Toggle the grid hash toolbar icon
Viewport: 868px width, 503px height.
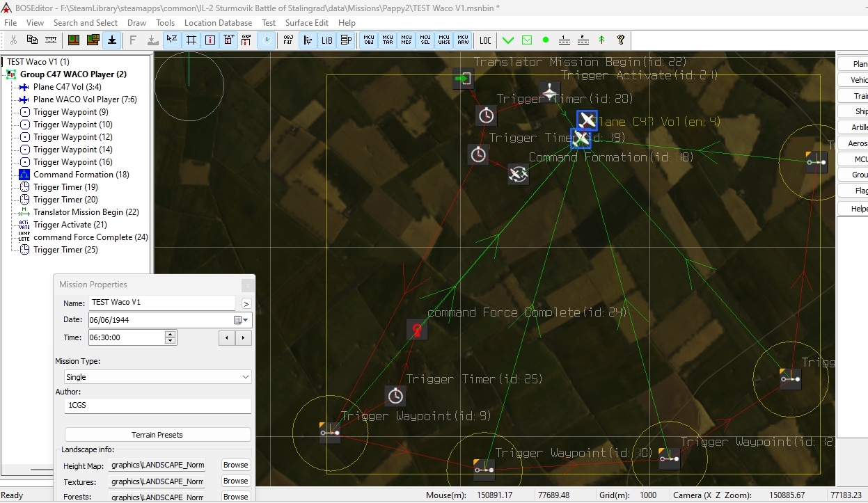[191, 40]
